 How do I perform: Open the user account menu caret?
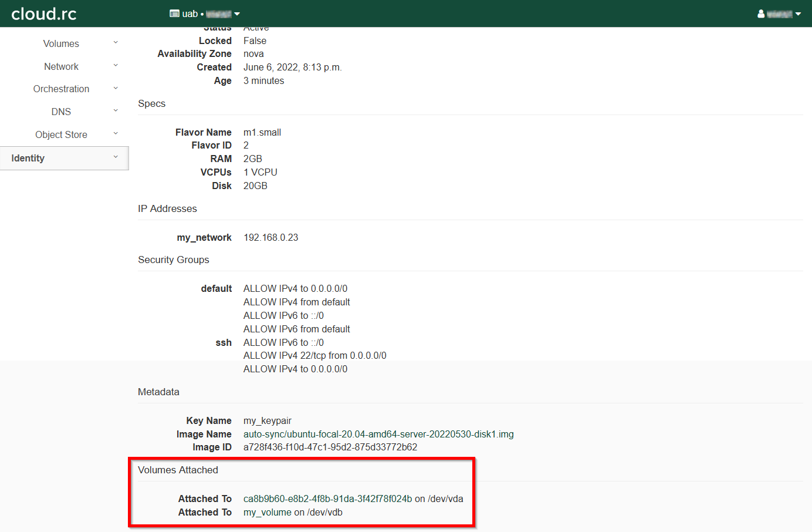point(798,14)
